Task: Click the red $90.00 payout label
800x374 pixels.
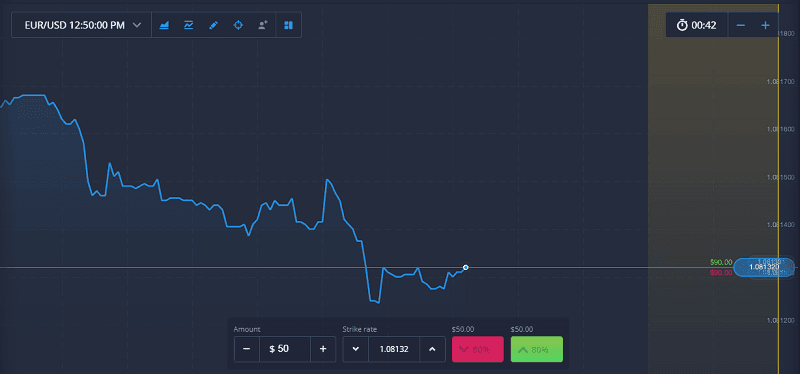Action: coord(721,273)
